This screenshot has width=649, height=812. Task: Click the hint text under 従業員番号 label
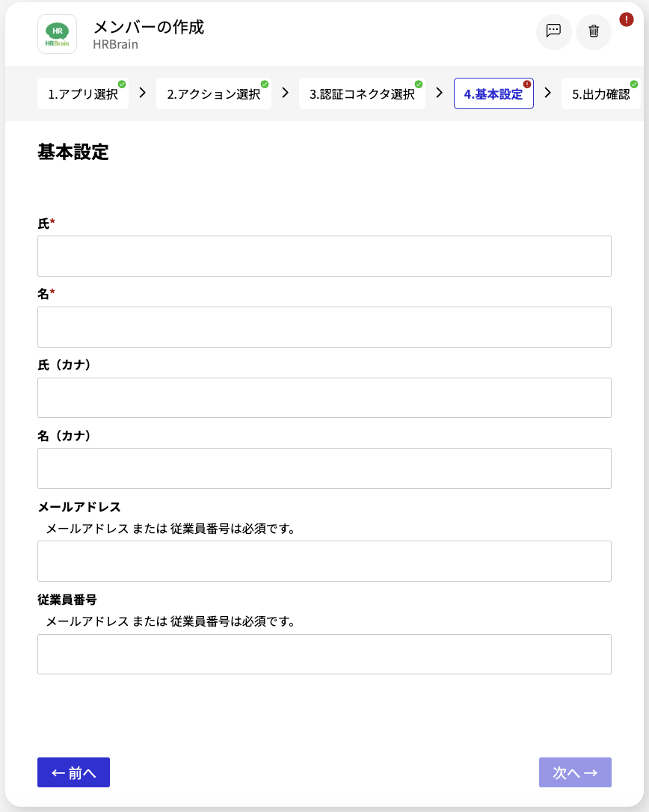171,621
